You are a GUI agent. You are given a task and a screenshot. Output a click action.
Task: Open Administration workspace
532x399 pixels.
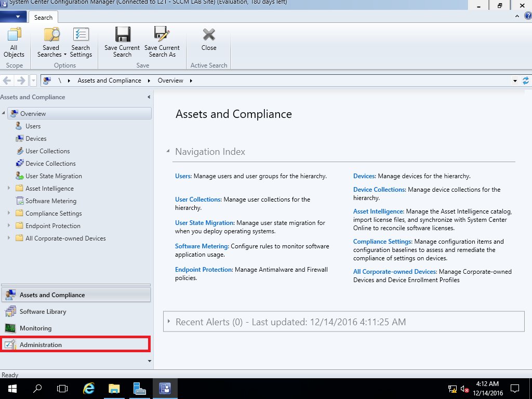75,344
